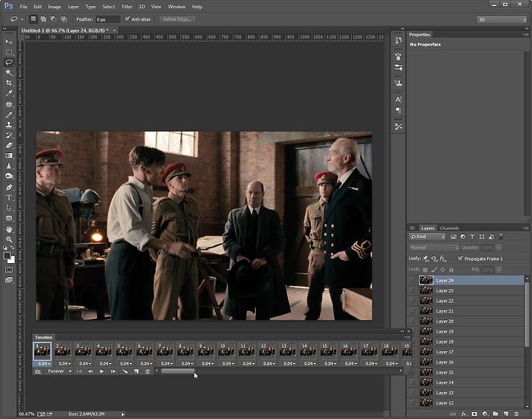Select the Clone Stamp tool
This screenshot has height=419, width=532.
point(9,125)
